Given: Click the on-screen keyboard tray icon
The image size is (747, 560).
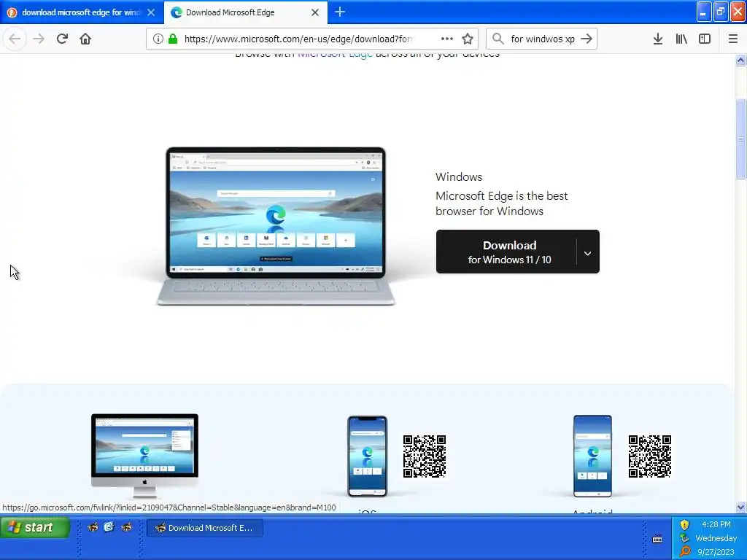Looking at the screenshot, I should pyautogui.click(x=657, y=540).
